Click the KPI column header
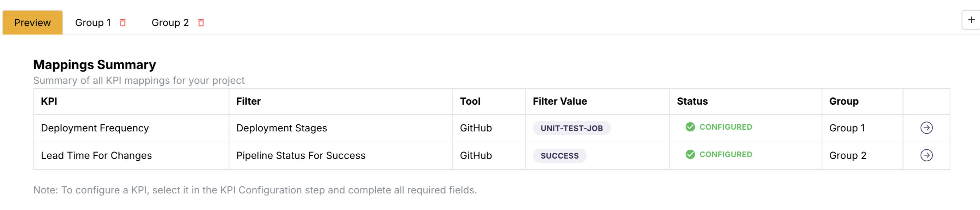 (x=49, y=101)
